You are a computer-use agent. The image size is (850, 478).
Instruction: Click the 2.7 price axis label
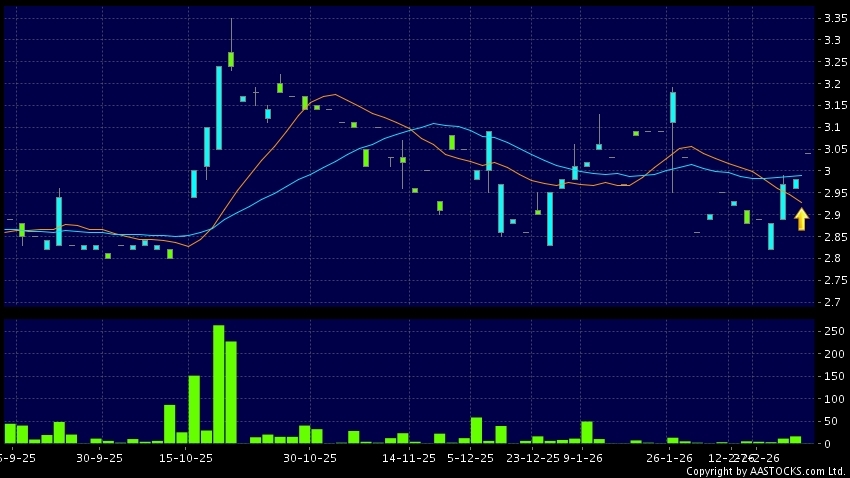coord(831,302)
